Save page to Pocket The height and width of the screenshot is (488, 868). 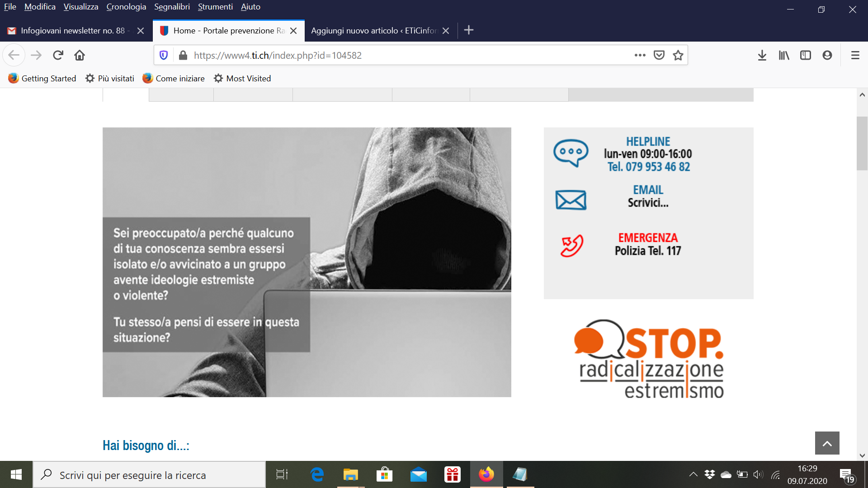pos(659,55)
